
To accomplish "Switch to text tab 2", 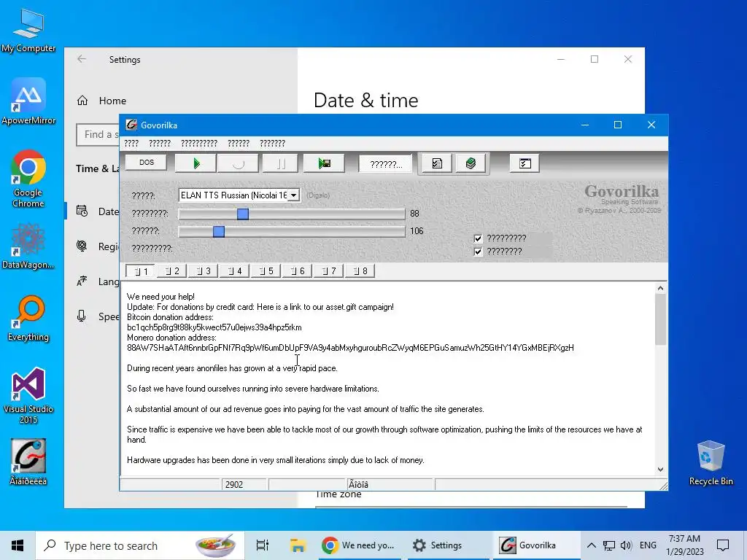I will [x=171, y=271].
